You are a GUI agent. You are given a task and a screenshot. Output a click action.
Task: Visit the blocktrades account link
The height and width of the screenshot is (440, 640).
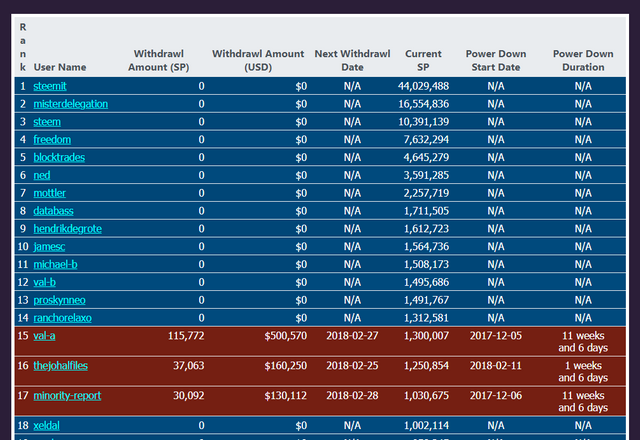59,158
